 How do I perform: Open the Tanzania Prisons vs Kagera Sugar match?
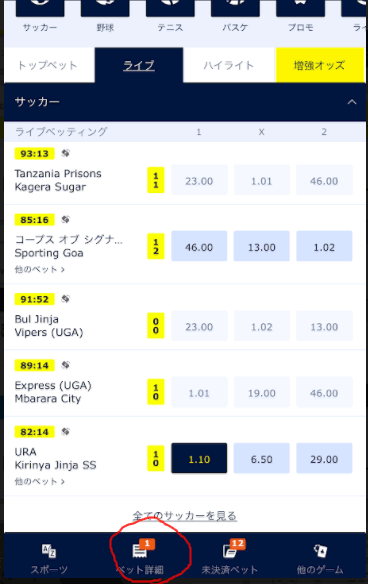58,180
